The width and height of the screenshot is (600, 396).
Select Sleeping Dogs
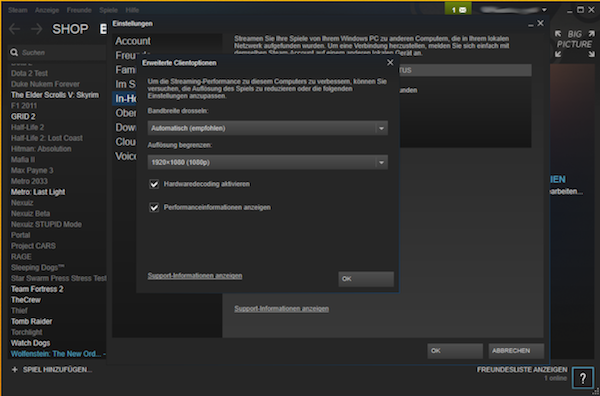coord(38,267)
